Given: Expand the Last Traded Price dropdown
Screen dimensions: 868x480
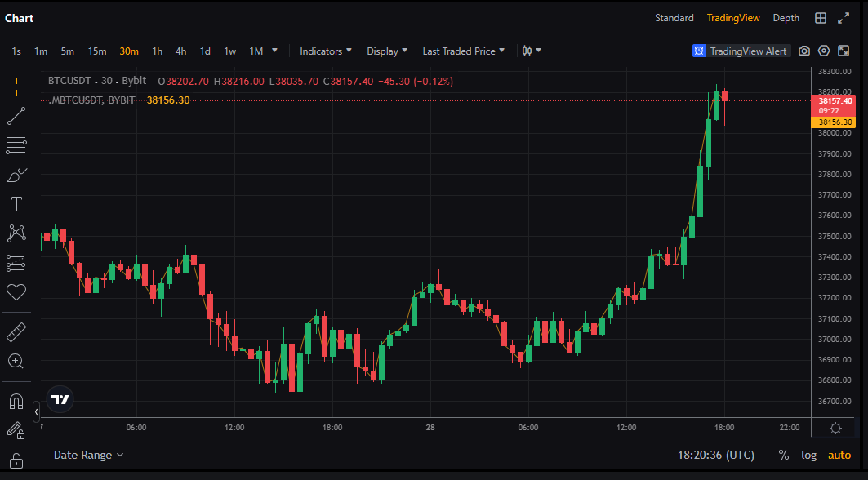Looking at the screenshot, I should click(463, 51).
